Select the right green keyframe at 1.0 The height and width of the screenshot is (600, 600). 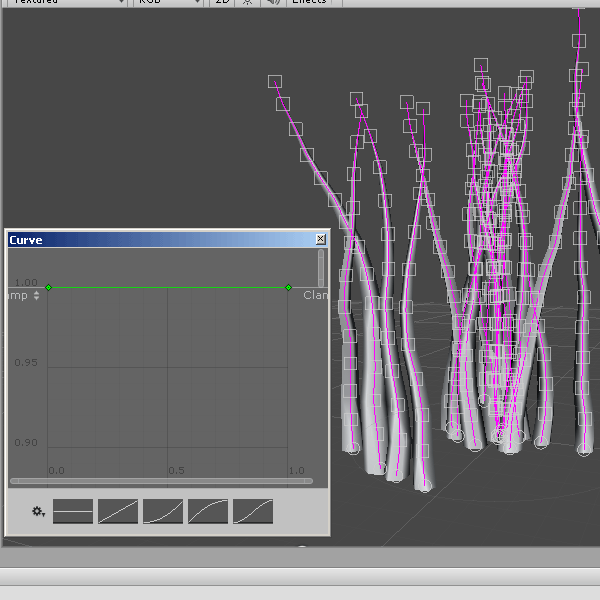click(289, 288)
